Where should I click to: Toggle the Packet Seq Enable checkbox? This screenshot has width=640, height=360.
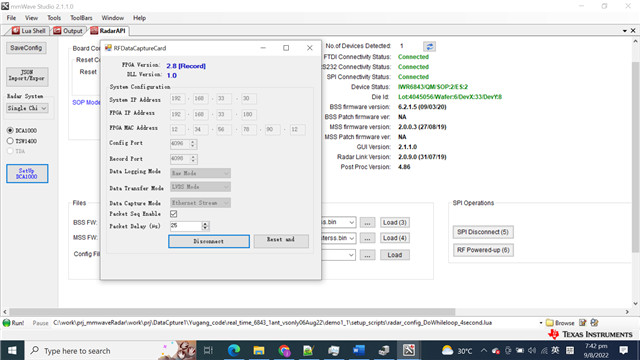(x=173, y=214)
